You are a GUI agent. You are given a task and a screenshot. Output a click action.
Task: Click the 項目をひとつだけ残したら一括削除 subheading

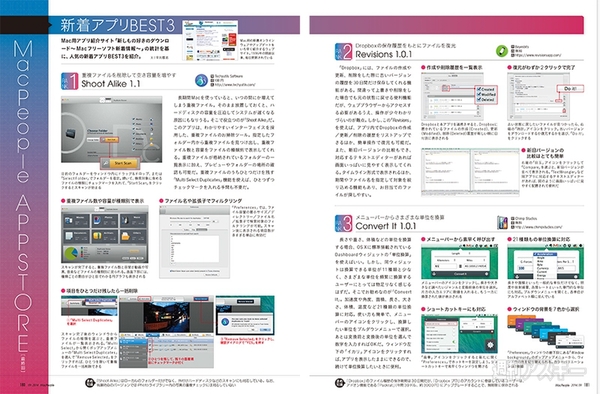click(x=102, y=291)
